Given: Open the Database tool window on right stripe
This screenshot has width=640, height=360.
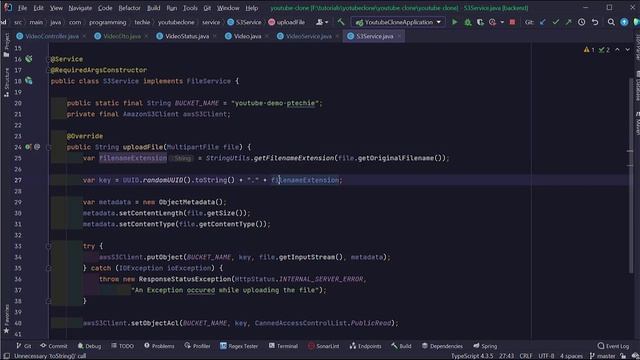Looking at the screenshot, I should 637,87.
